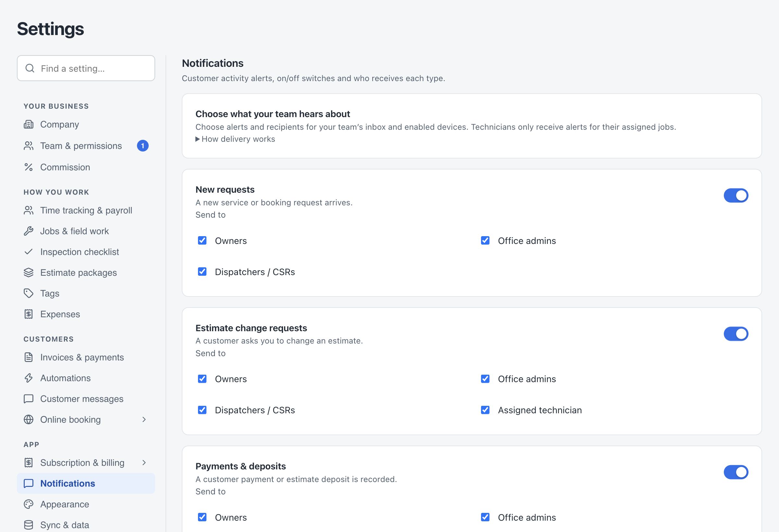
Task: Click the Find a setting search field
Action: [86, 68]
